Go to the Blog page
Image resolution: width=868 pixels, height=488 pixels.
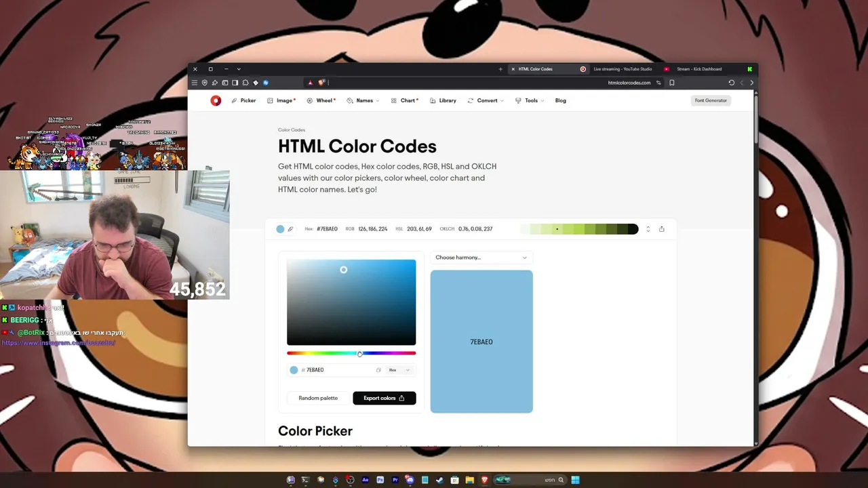point(560,100)
